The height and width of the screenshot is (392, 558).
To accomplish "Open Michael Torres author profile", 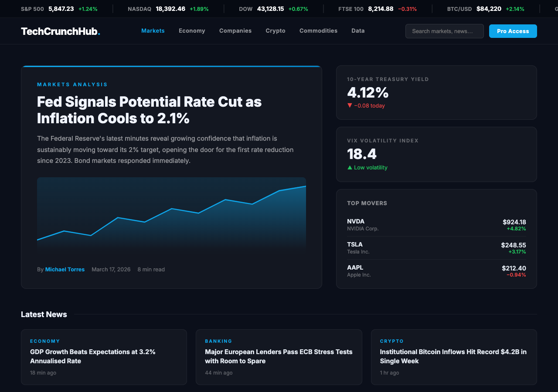I will 65,269.
